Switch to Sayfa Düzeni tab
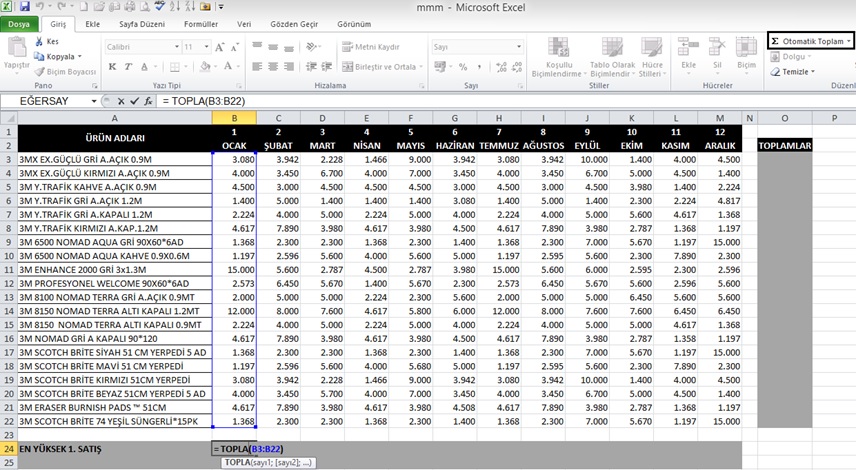Viewport: 856px width, 470px height. pos(142,24)
